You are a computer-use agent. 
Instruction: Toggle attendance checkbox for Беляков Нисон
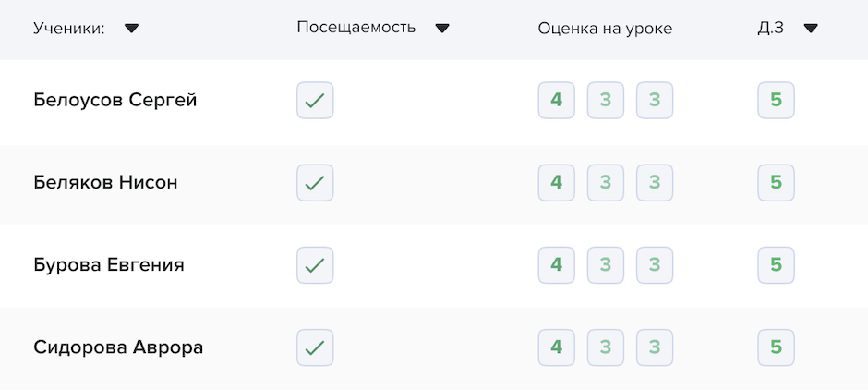coord(315,183)
